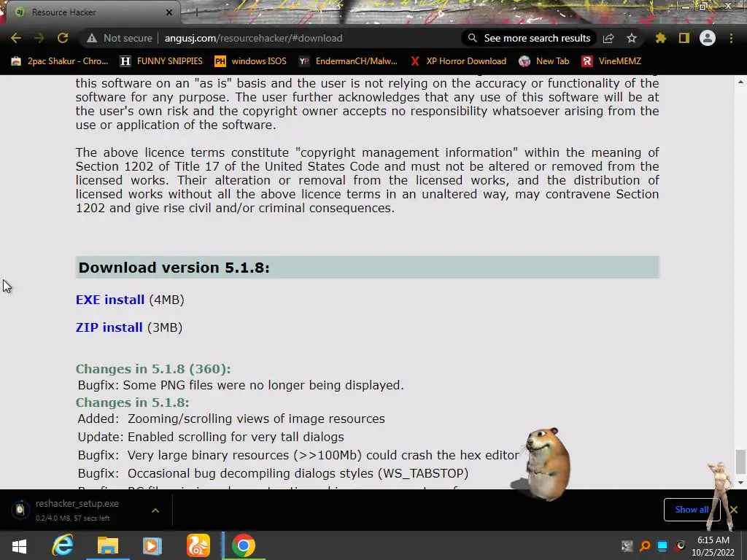
Task: Click the green Changes in 5.1.8: heading
Action: coord(133,402)
